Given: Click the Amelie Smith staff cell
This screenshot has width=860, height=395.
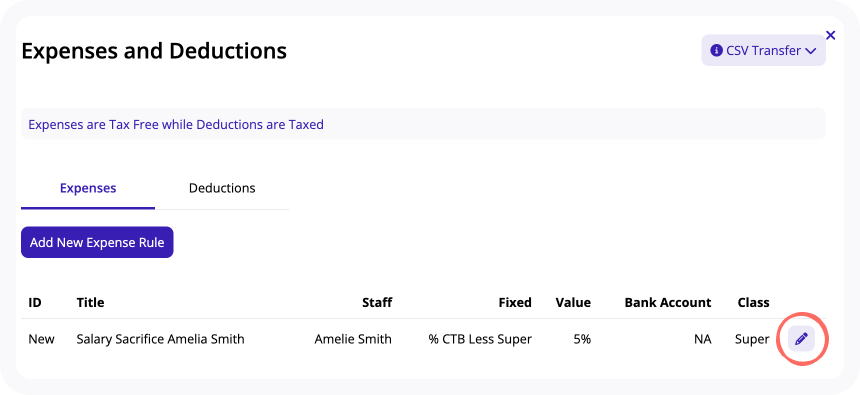Looking at the screenshot, I should [353, 339].
